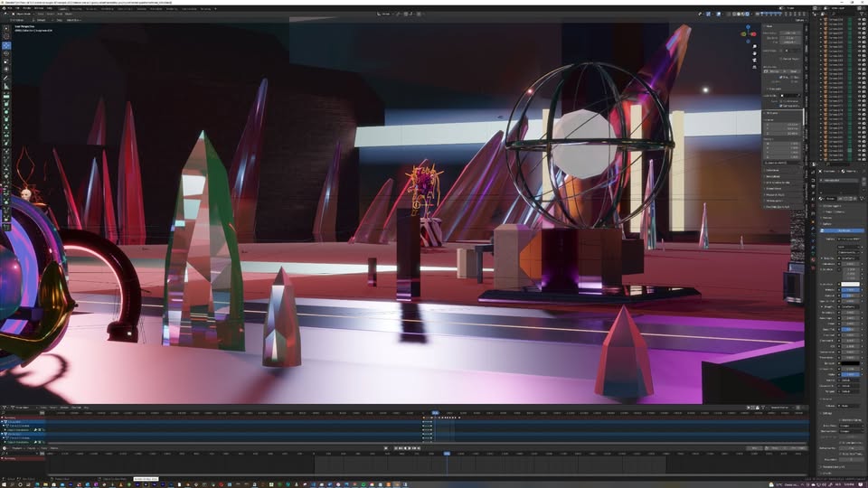Toggle camera view with the camera icon
The height and width of the screenshot is (488, 868).
(754, 61)
